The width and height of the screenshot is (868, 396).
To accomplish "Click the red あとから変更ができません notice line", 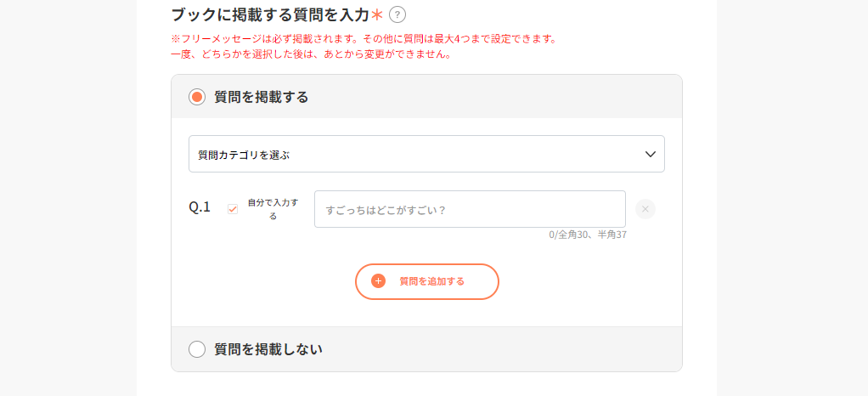I will click(x=310, y=55).
